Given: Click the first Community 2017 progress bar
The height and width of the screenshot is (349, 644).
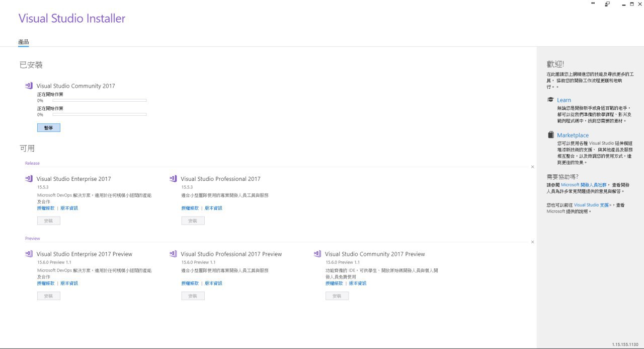Looking at the screenshot, I should click(100, 101).
